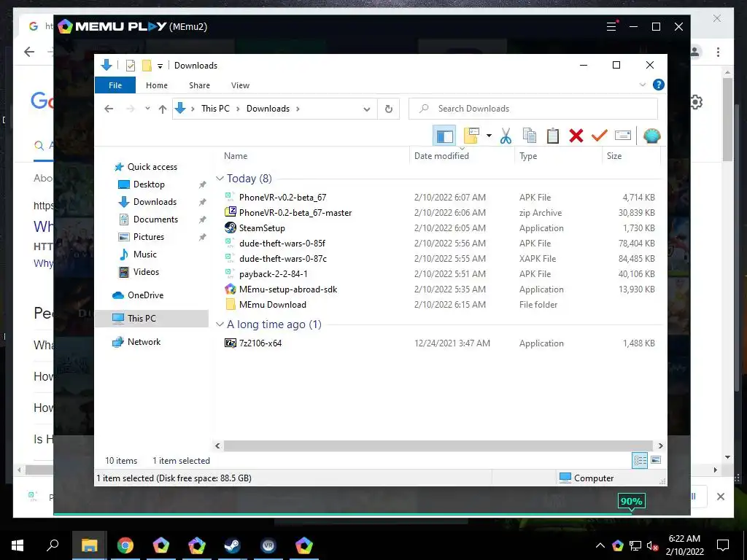
Task: Click This PC in the address breadcrumb
Action: point(215,109)
